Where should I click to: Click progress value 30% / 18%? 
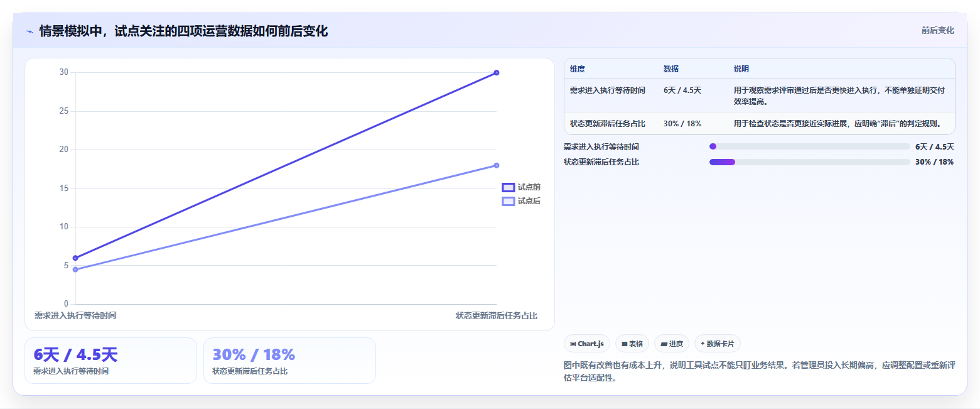pyautogui.click(x=935, y=162)
